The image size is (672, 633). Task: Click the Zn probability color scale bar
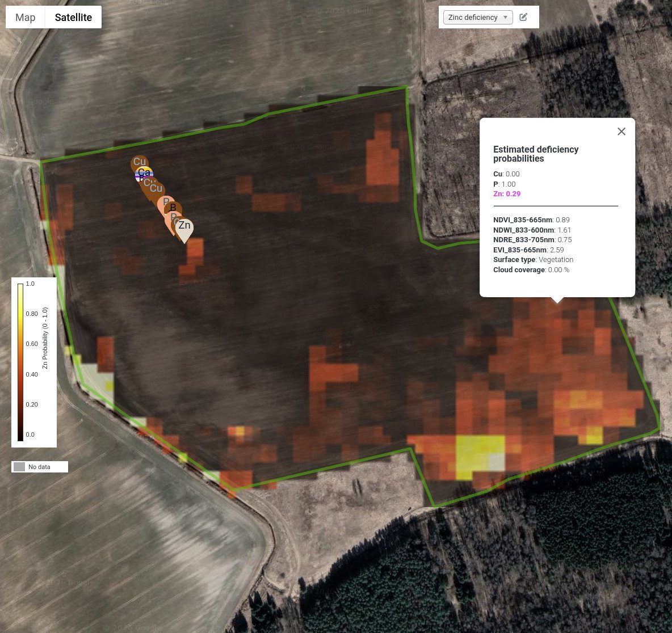(x=20, y=362)
